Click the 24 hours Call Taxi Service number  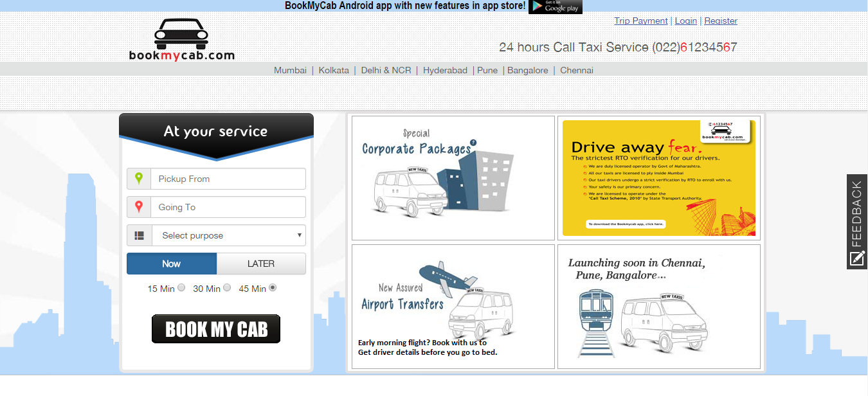pos(618,47)
